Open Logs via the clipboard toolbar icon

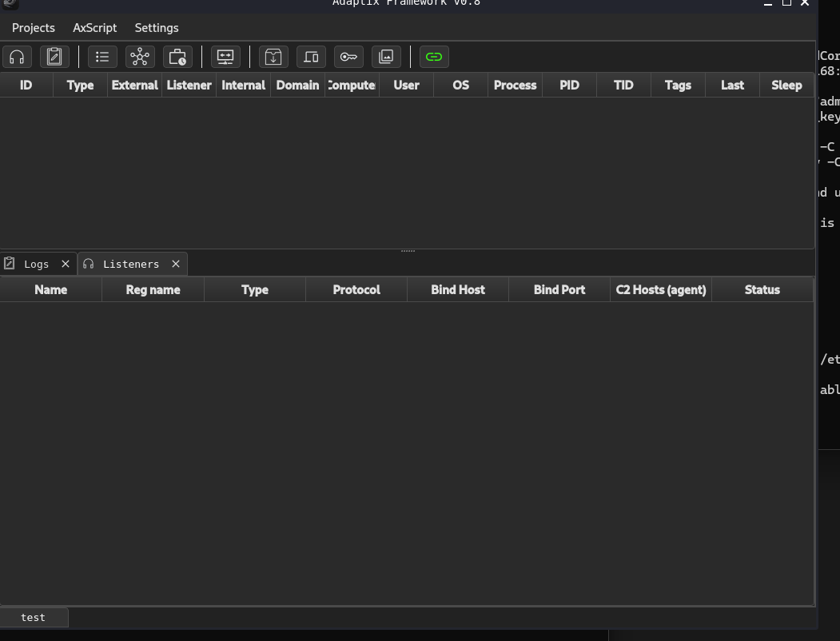click(54, 57)
